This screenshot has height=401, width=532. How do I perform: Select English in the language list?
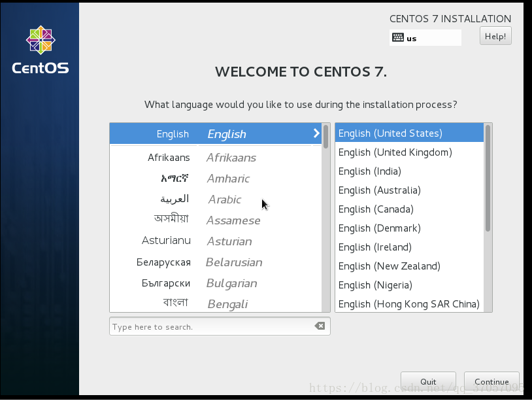click(216, 133)
